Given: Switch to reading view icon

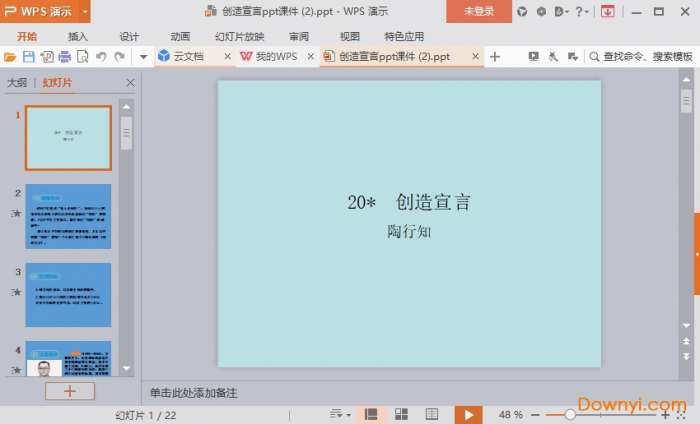Looking at the screenshot, I should click(432, 415).
